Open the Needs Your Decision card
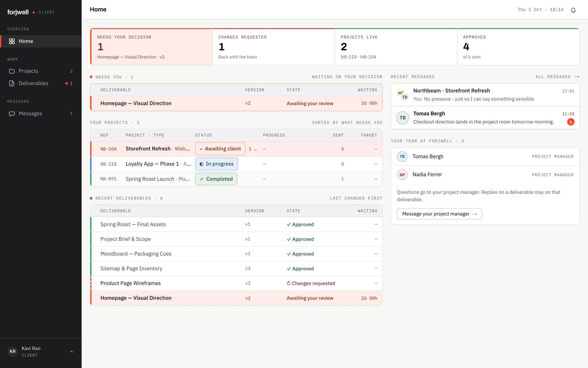This screenshot has height=368, width=588. click(x=151, y=47)
